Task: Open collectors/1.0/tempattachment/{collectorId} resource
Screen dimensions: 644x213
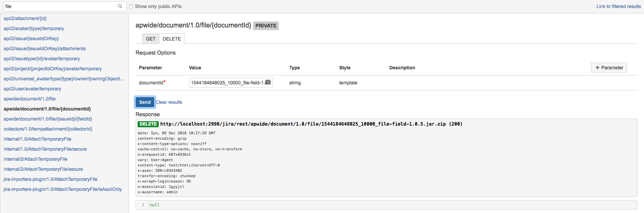Action: point(48,129)
